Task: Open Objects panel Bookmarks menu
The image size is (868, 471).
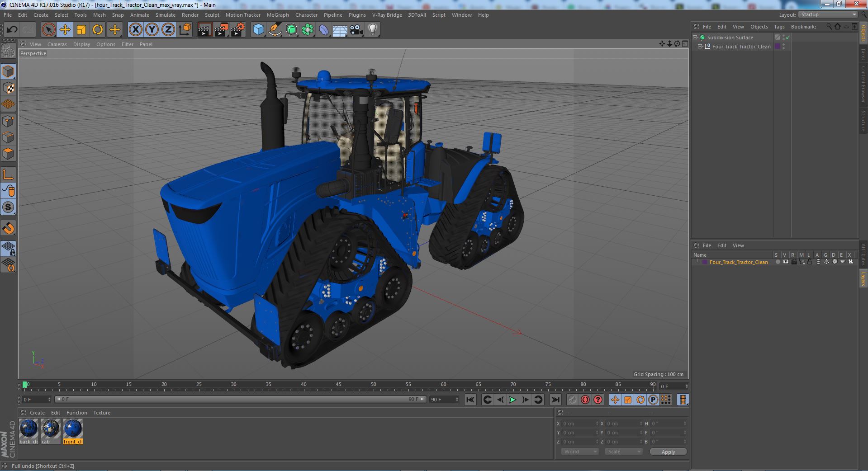Action: [803, 27]
